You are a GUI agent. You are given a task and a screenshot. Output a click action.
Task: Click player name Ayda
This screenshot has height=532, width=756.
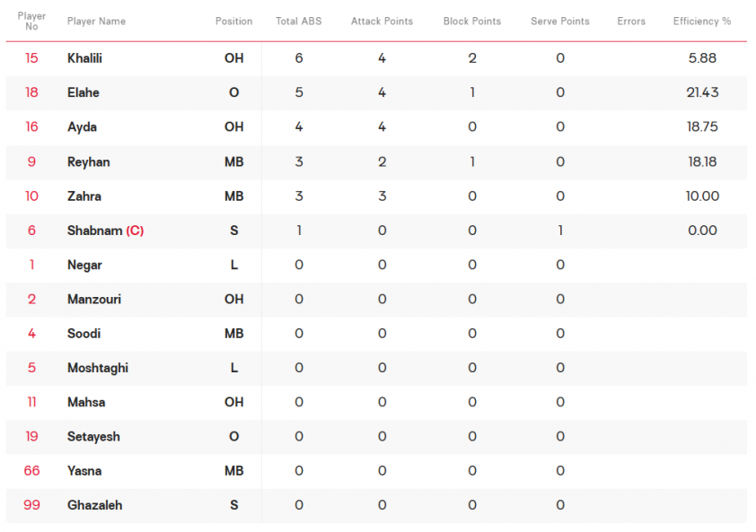click(x=82, y=127)
